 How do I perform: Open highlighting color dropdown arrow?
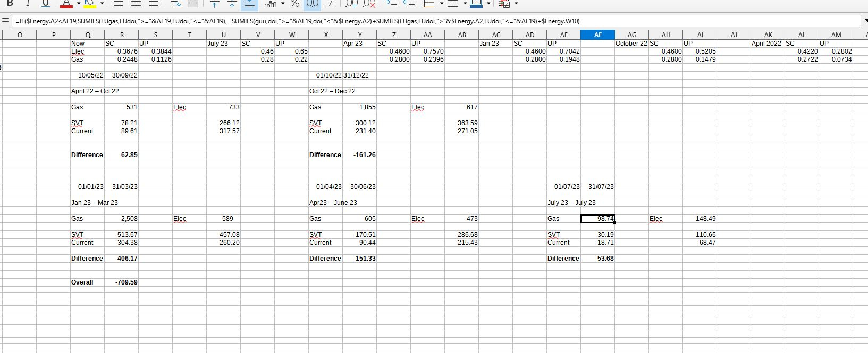(102, 4)
